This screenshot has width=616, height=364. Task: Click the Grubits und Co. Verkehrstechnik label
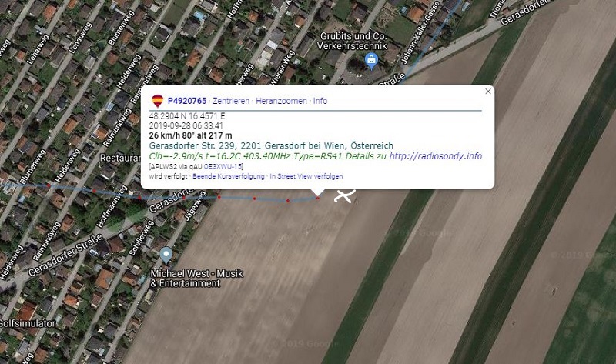tap(352, 42)
